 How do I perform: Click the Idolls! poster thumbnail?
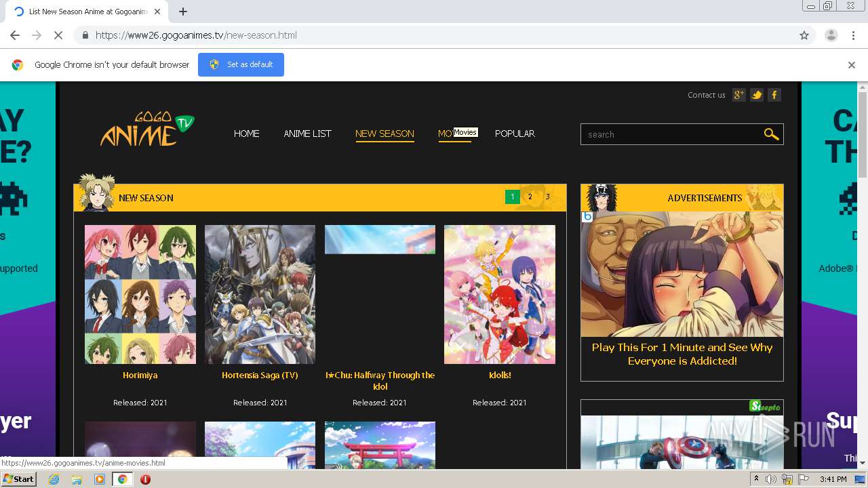tap(500, 294)
